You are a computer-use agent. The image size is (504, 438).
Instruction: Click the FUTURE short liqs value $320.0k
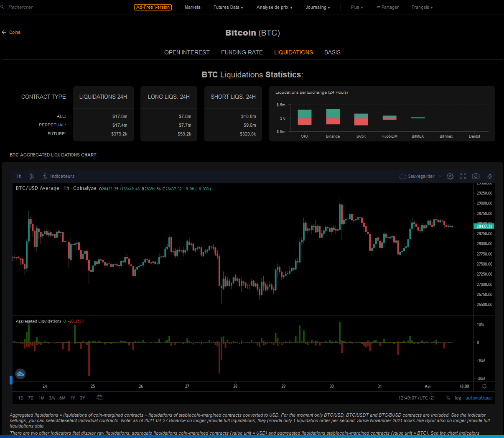tap(248, 134)
